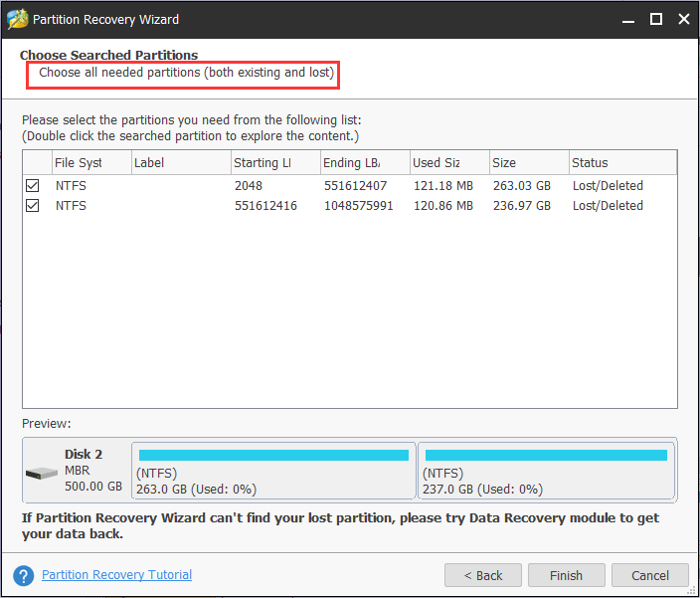Click the starting LBA value 2048
The width and height of the screenshot is (700, 598).
click(x=249, y=186)
